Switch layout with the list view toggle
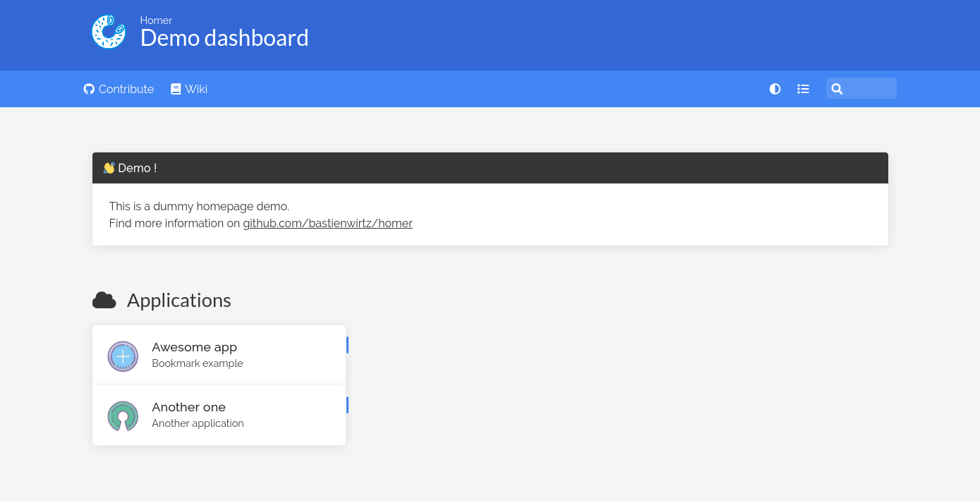This screenshot has height=501, width=980. coord(803,89)
